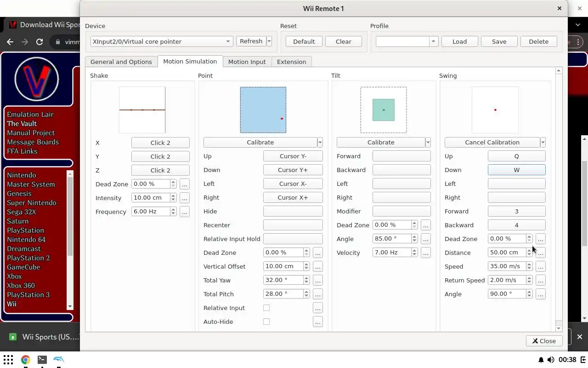This screenshot has height=368, width=588.
Task: Click the Point Hide mapping field
Action: pyautogui.click(x=293, y=211)
